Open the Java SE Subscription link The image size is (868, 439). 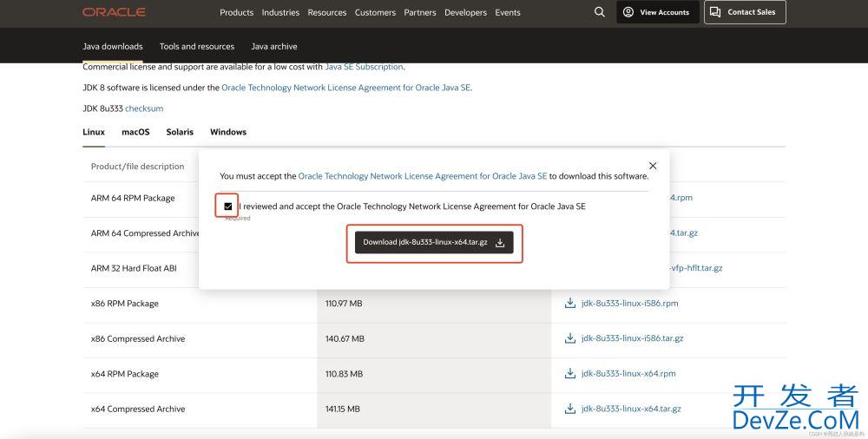[x=364, y=67]
